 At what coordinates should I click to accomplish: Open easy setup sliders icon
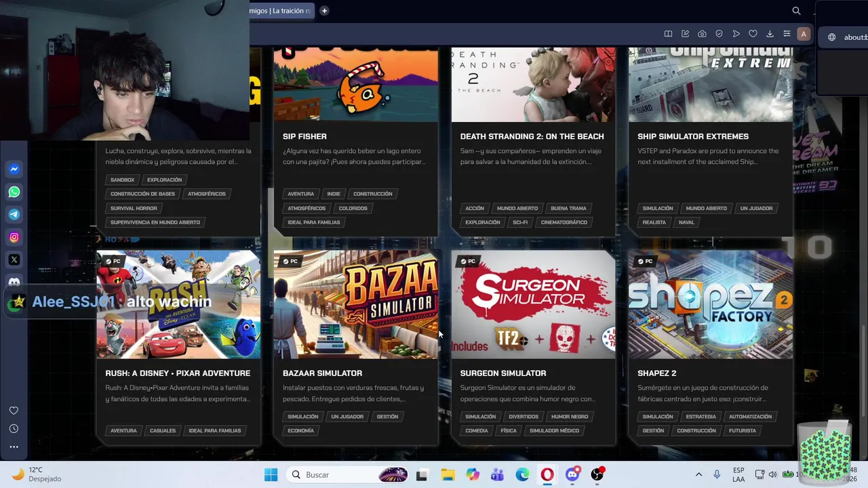tap(787, 34)
